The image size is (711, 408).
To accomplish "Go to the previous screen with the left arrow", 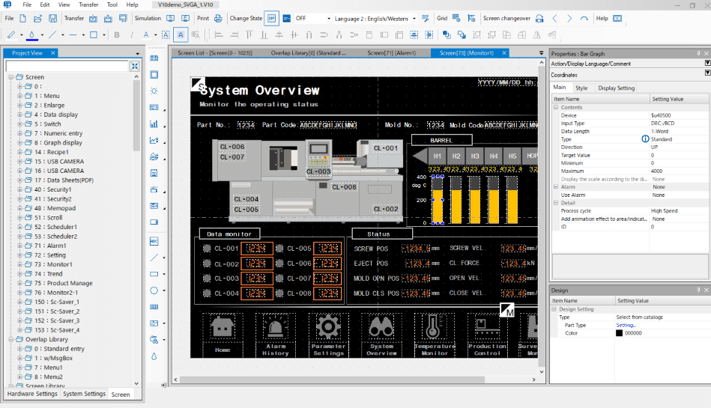I will tap(555, 19).
